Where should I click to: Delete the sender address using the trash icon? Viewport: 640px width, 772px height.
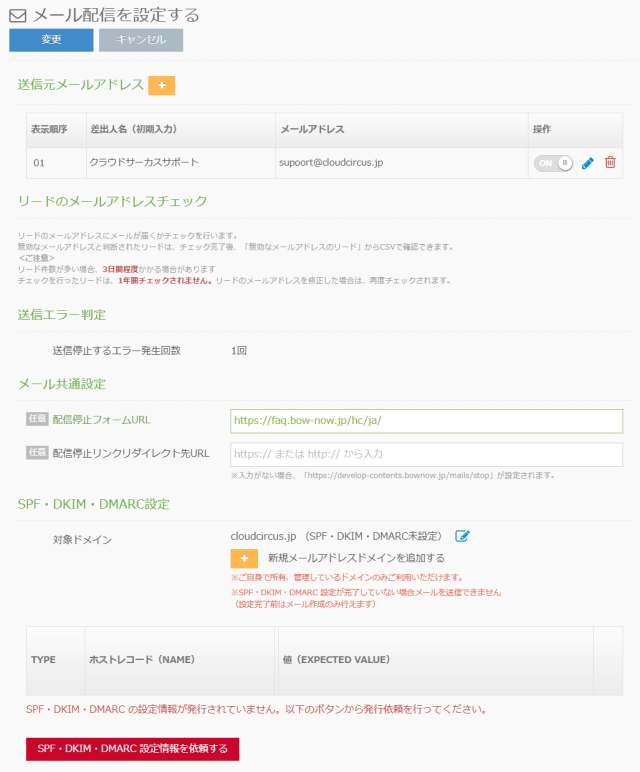(x=610, y=162)
